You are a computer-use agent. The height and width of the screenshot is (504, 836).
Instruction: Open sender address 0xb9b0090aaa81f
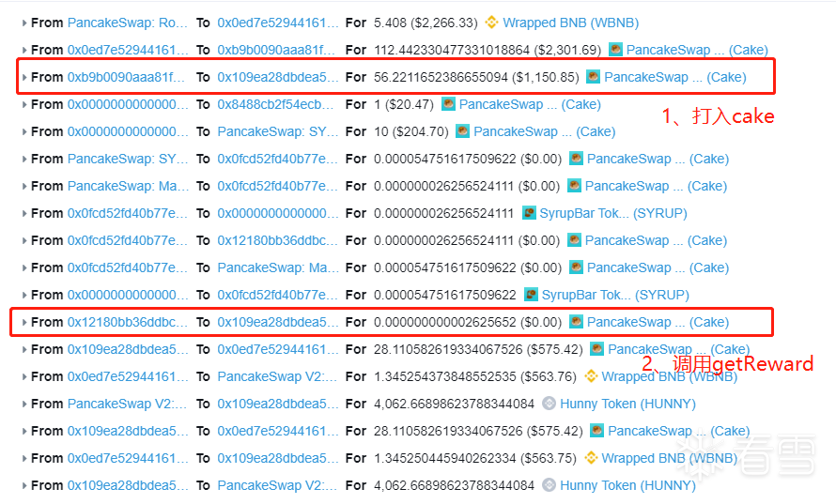126,77
